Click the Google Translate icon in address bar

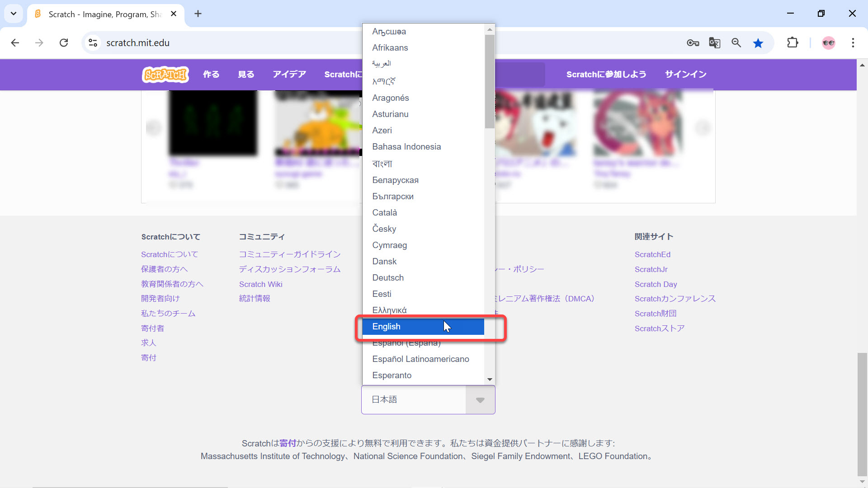click(714, 43)
